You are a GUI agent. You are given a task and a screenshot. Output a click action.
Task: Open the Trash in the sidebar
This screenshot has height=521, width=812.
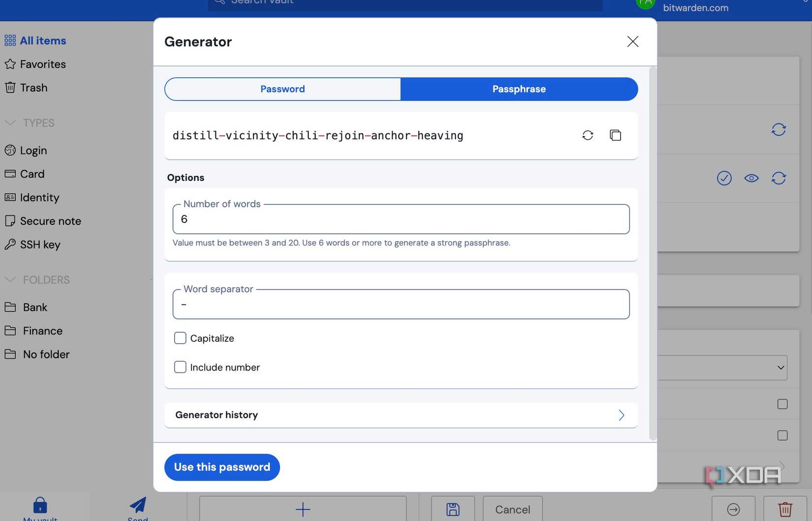tap(33, 88)
